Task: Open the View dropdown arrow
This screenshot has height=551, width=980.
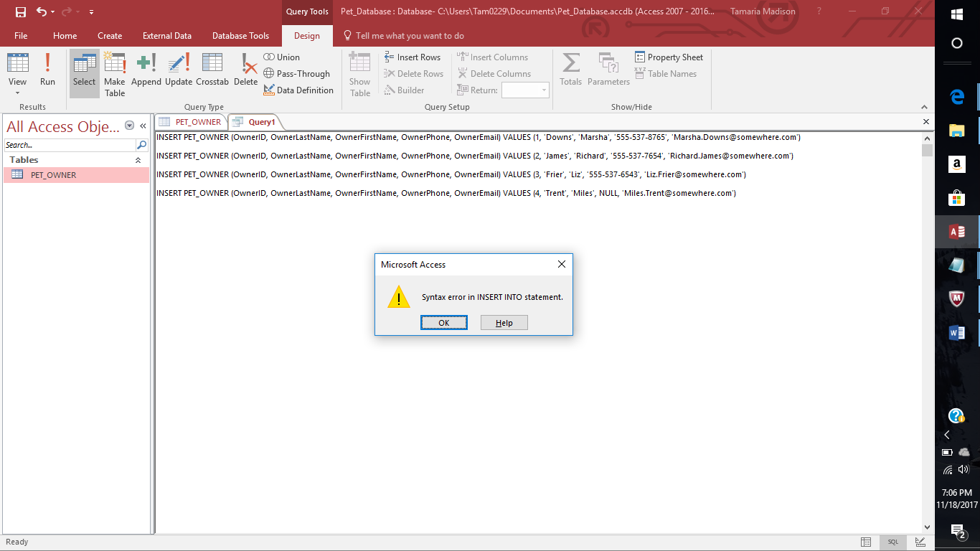Action: pyautogui.click(x=17, y=93)
